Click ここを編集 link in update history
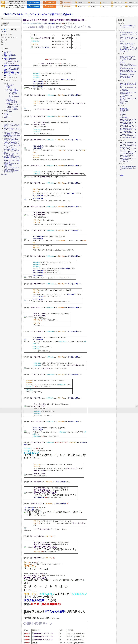Viewport: 138px width, 644px height. click(x=120, y=175)
